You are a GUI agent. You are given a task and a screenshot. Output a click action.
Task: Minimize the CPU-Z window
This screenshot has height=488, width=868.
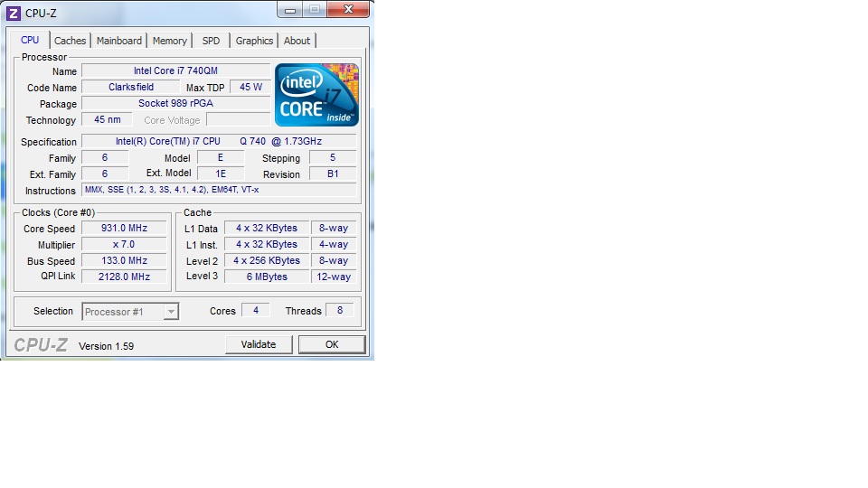click(x=290, y=9)
